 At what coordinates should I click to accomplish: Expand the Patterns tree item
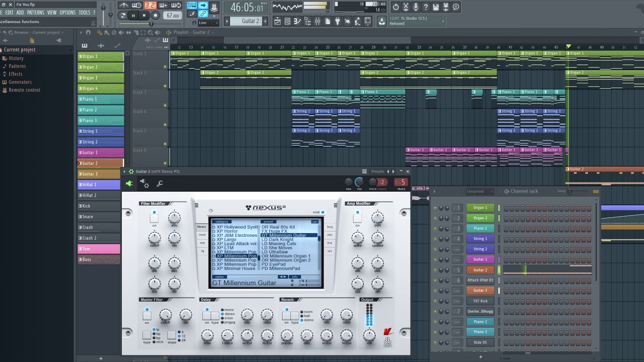coord(17,66)
